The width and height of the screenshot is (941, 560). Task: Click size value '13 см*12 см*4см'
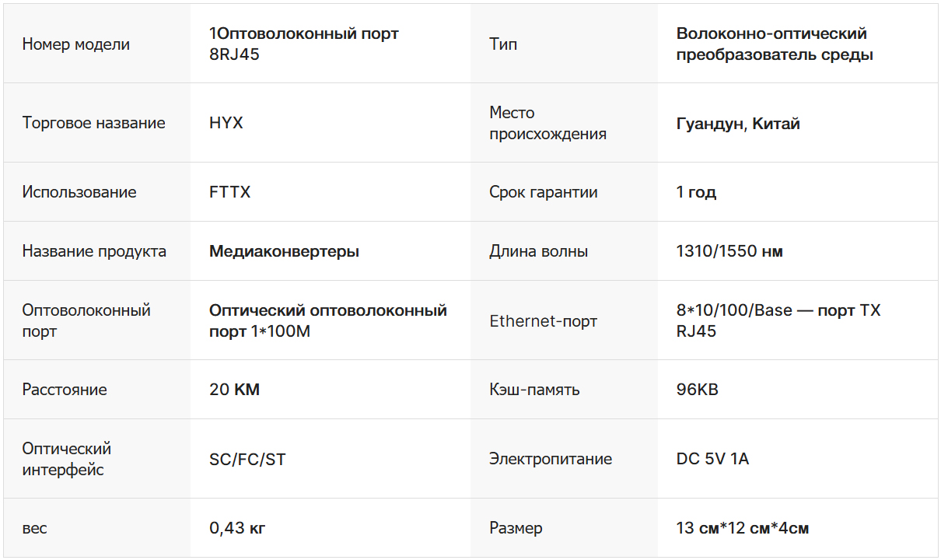(743, 528)
